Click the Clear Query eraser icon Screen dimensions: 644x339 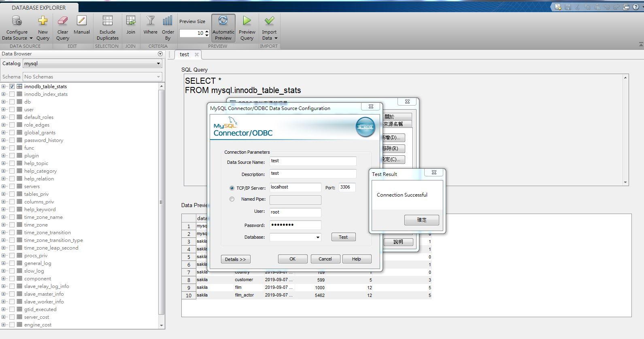[63, 20]
